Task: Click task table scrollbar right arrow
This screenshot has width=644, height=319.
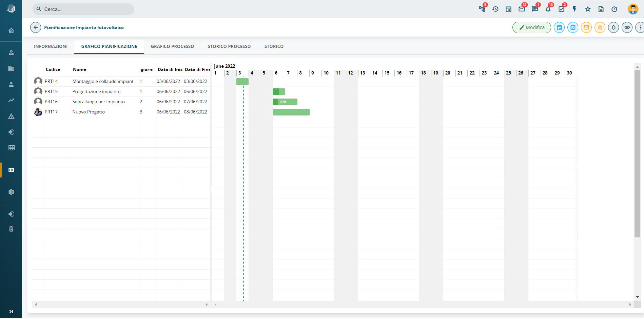Action: (207, 304)
